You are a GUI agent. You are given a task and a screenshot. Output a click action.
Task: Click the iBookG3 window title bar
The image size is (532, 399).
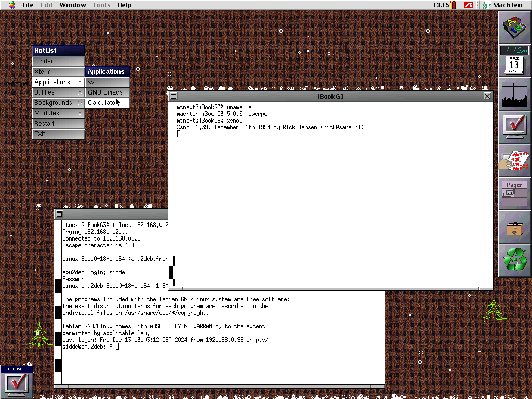click(330, 96)
